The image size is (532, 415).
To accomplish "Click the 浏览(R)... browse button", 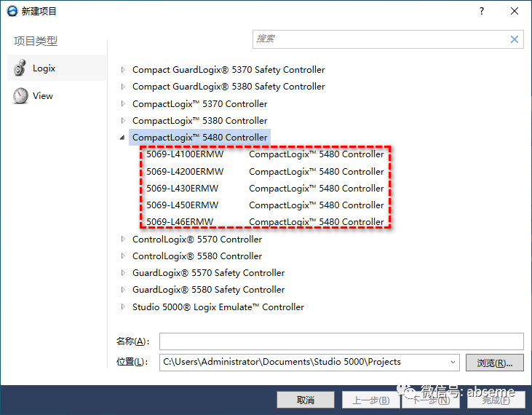I will click(x=494, y=363).
